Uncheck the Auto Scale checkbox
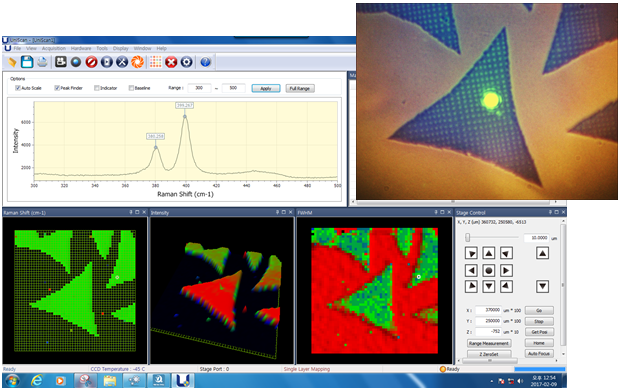This screenshot has height=392, width=621. [x=18, y=88]
